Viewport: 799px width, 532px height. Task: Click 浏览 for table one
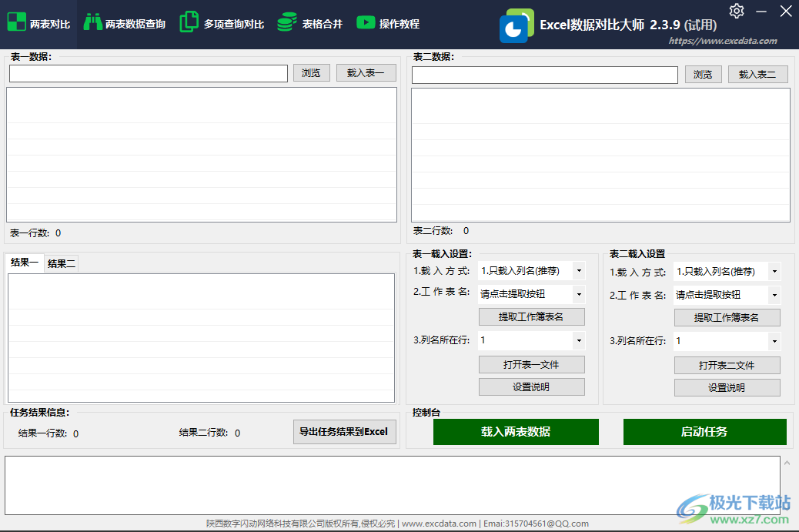(311, 73)
